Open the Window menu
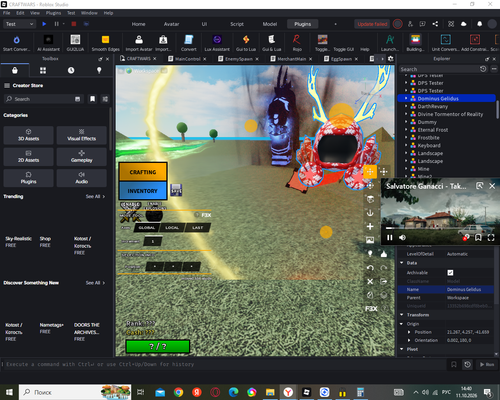500x400 pixels. pyautogui.click(x=89, y=13)
